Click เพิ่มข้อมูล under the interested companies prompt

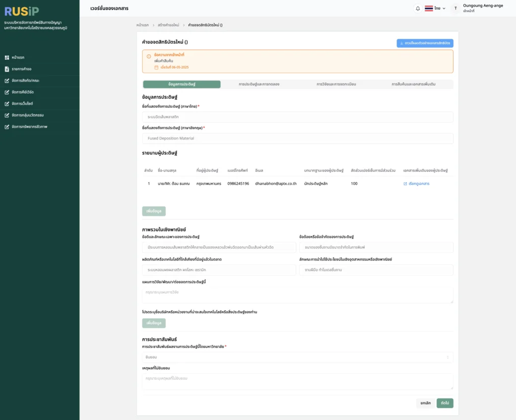click(154, 323)
